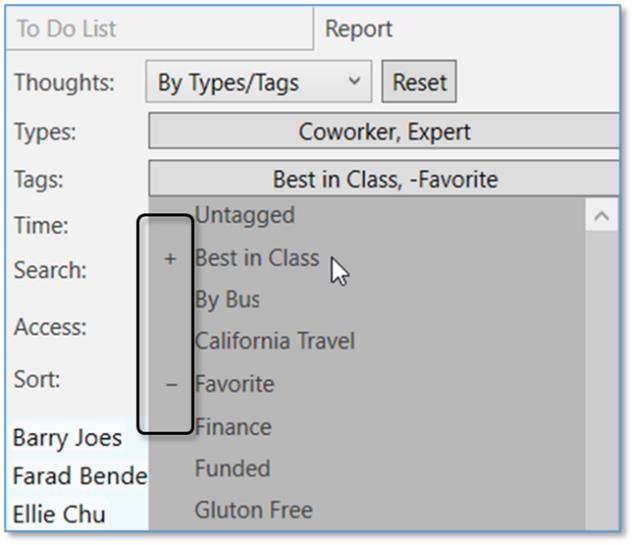Open the Types selector showing Coworker, Expert
Viewport: 634px width, 545px height.
[384, 131]
